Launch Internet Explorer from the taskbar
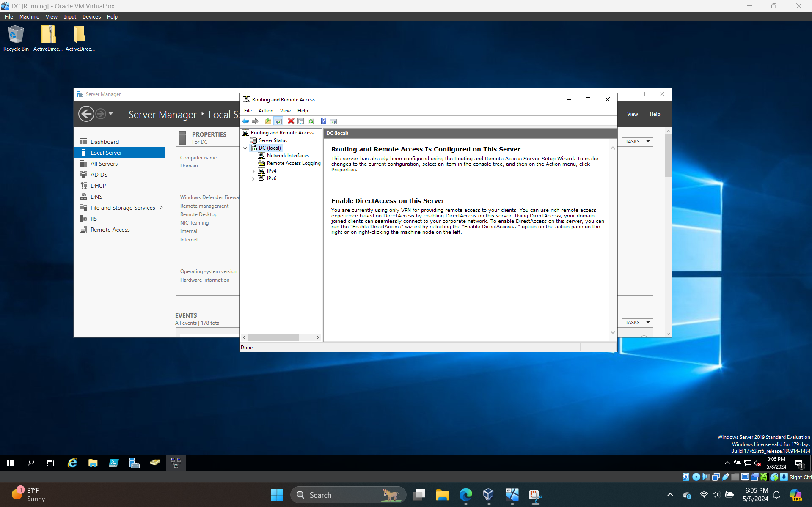 point(72,463)
